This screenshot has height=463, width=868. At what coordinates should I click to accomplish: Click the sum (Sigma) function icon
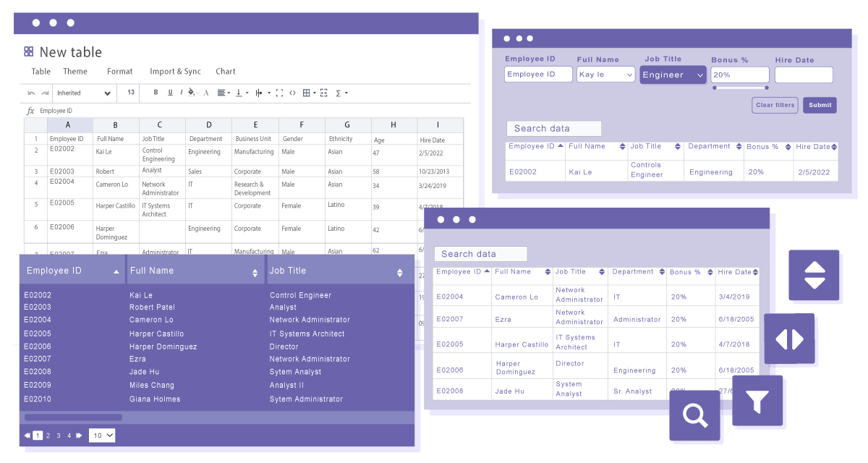[339, 93]
